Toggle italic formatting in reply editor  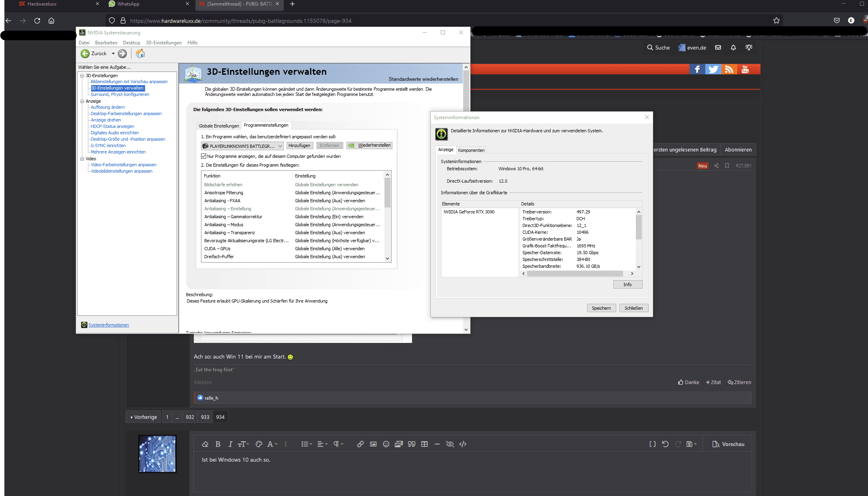tap(230, 444)
